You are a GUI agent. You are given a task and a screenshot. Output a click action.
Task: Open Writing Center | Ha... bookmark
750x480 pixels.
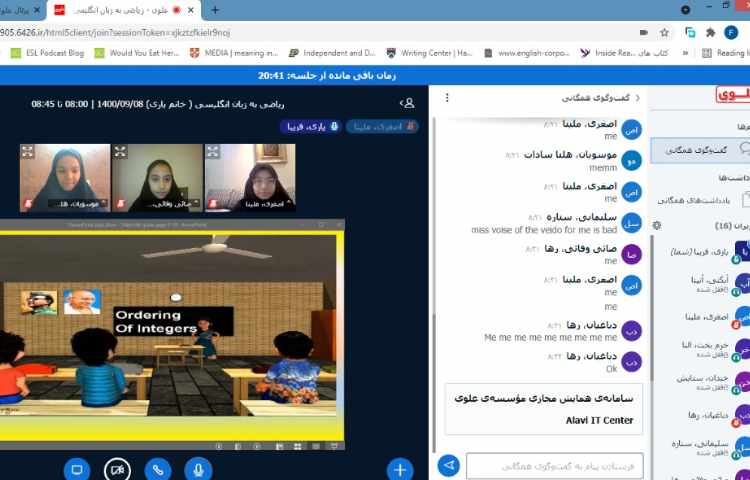pyautogui.click(x=429, y=53)
